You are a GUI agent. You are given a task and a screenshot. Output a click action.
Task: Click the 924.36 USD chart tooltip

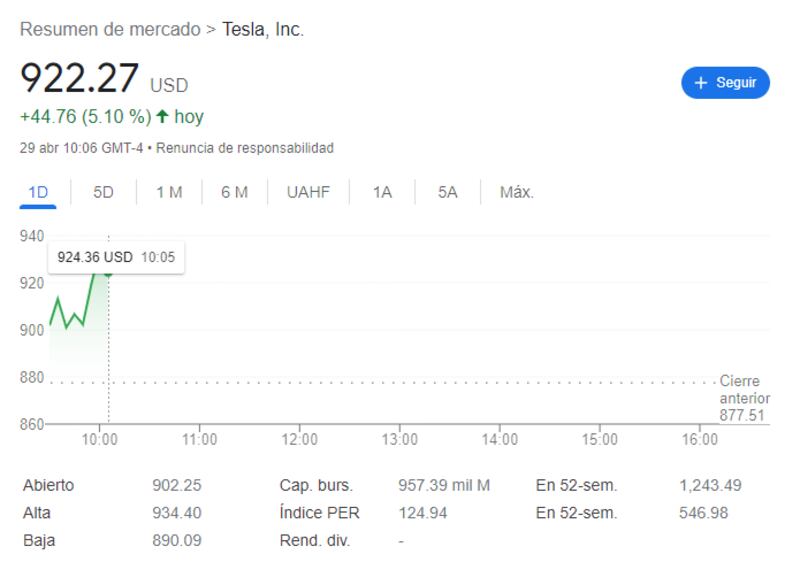(116, 257)
